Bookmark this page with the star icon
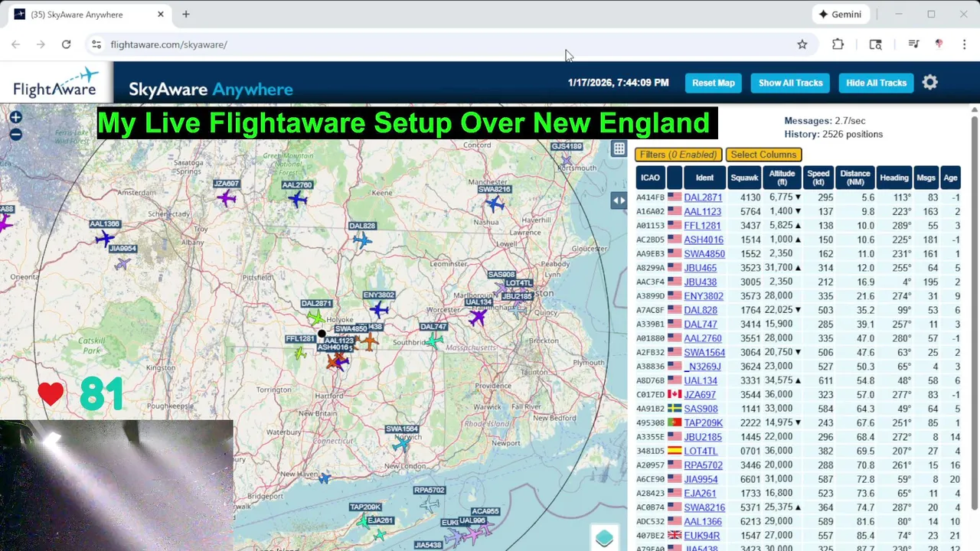The width and height of the screenshot is (980, 551). (802, 44)
